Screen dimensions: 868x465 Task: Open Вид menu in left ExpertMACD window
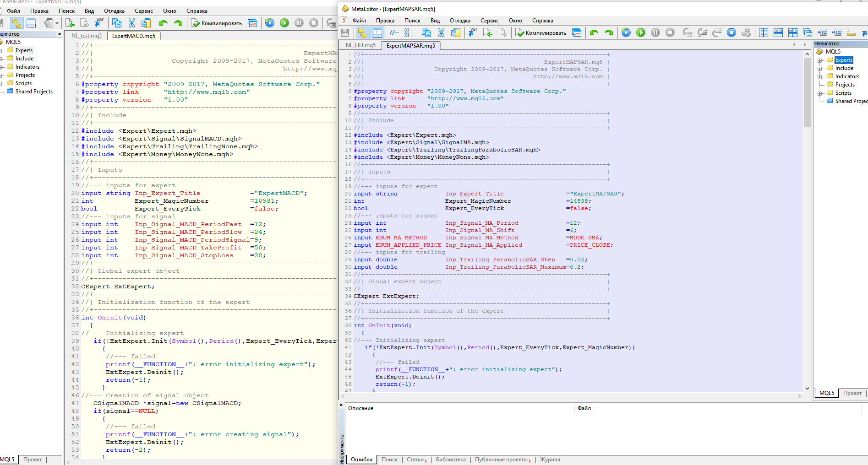coord(89,11)
